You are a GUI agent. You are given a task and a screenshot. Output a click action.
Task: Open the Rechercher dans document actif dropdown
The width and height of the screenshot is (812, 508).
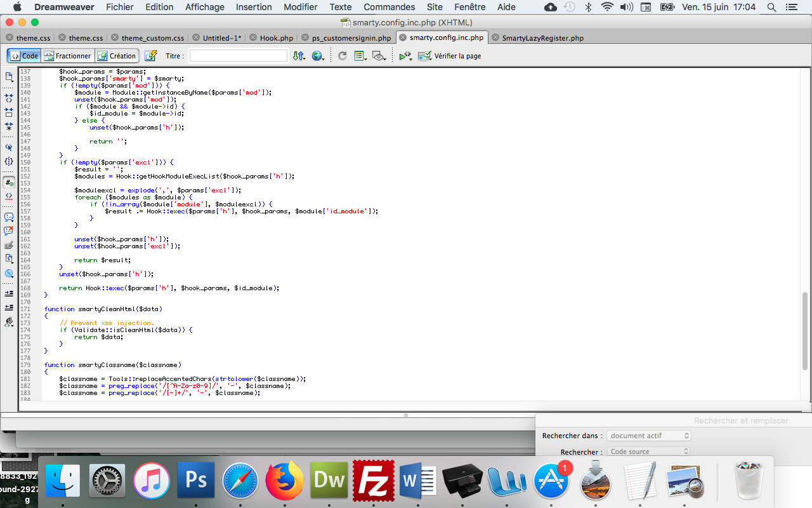pos(648,436)
